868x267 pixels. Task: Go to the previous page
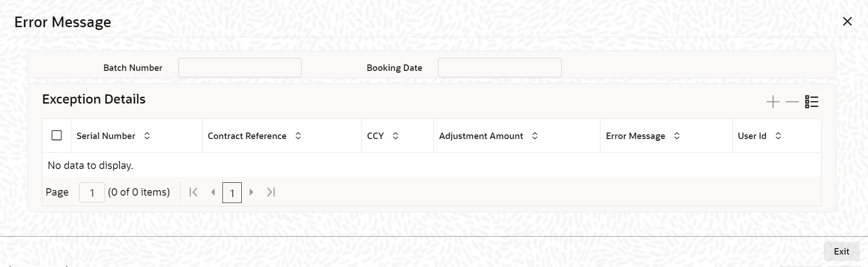[x=213, y=192]
